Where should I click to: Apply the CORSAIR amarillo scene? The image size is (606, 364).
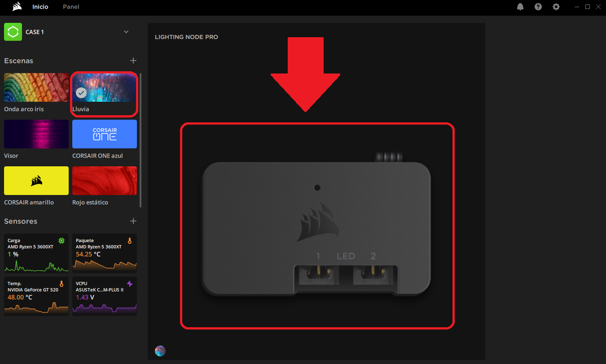pos(36,181)
